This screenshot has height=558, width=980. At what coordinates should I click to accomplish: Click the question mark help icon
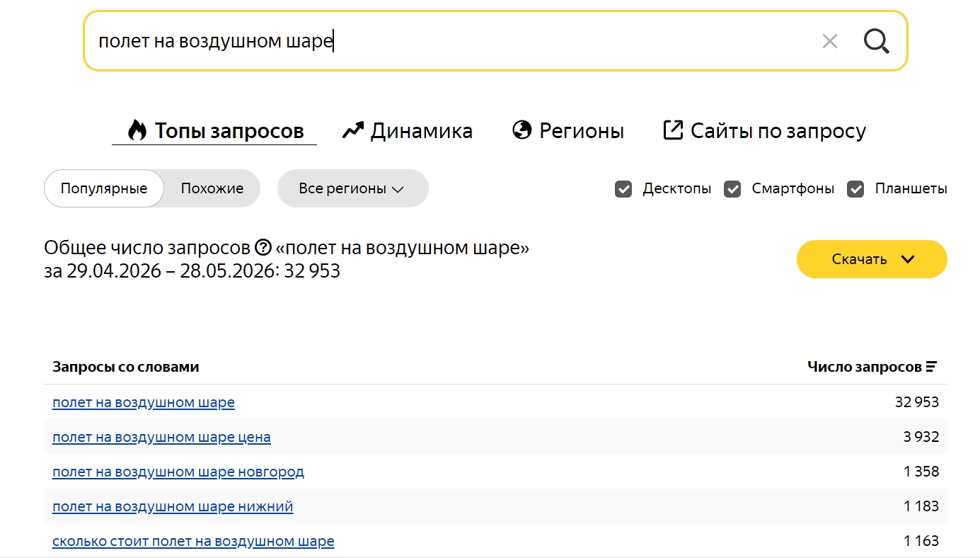(x=263, y=248)
